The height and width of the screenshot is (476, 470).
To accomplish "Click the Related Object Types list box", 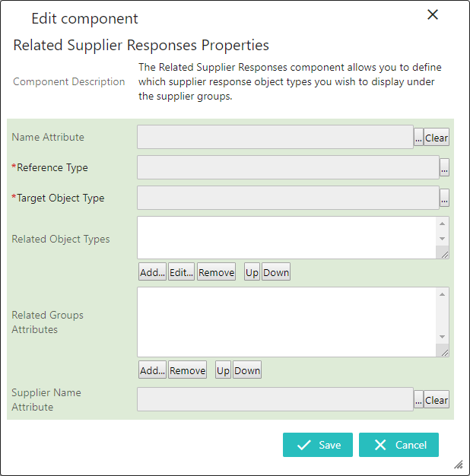I will click(x=287, y=237).
